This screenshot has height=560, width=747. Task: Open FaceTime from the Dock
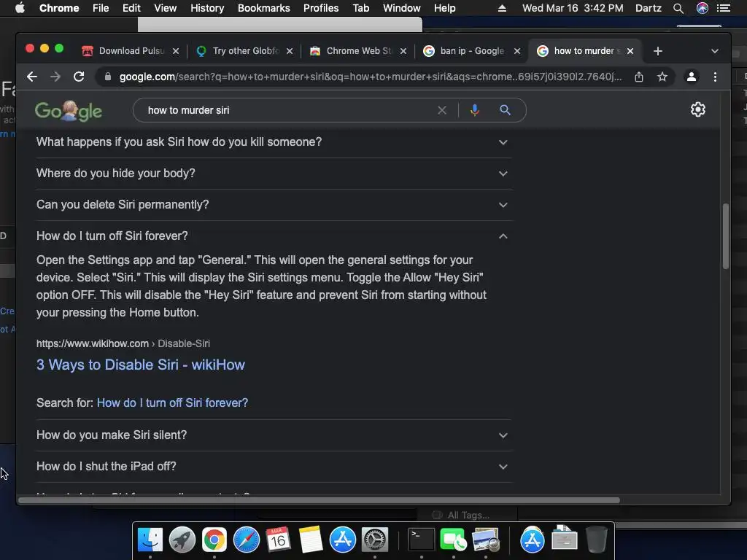453,540
